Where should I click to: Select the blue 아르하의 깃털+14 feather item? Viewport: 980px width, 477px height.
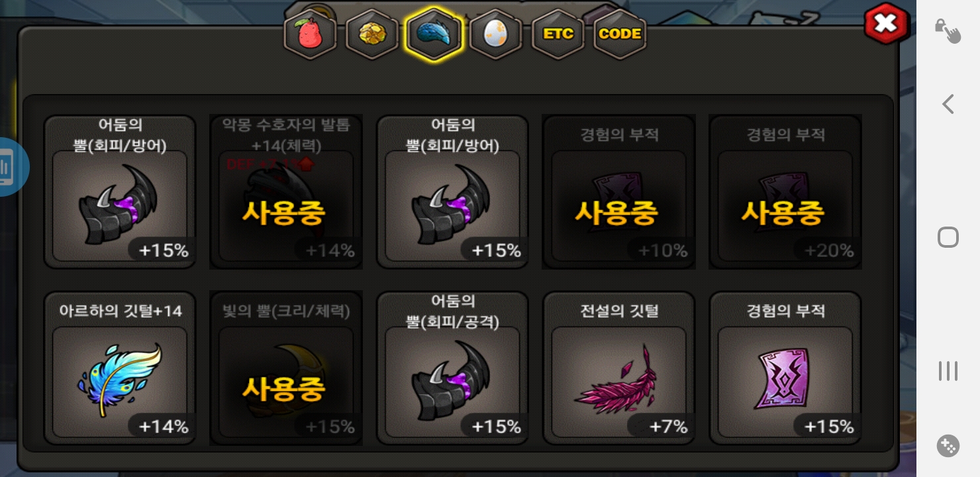pos(120,368)
